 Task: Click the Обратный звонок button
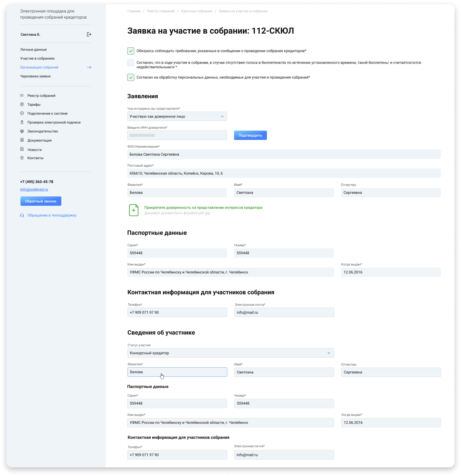coord(41,201)
